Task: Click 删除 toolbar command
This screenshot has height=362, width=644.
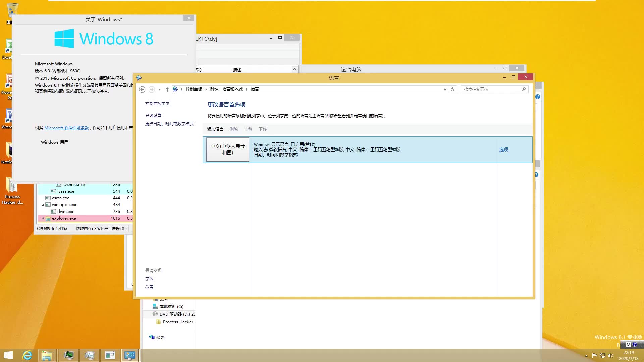Action: 233,129
